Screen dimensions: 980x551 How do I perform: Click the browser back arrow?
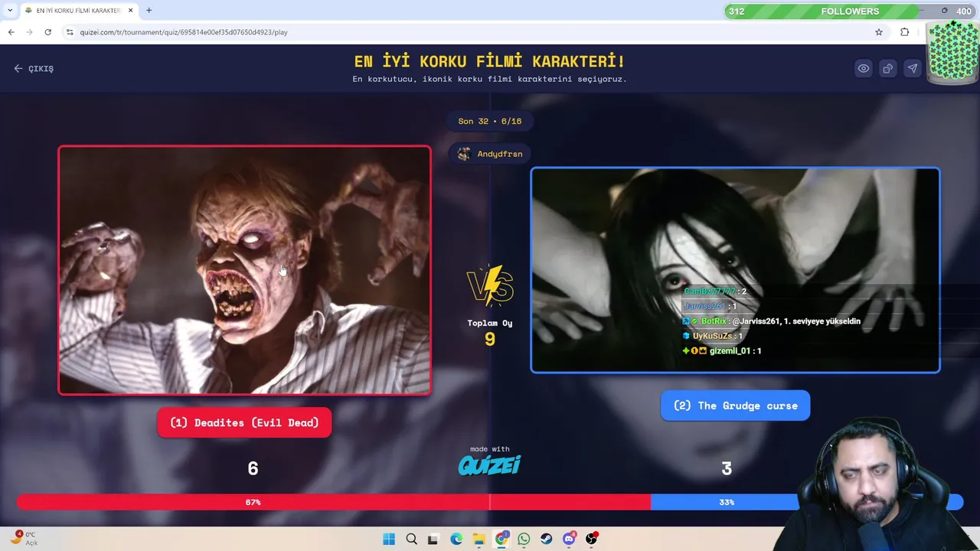[x=11, y=32]
